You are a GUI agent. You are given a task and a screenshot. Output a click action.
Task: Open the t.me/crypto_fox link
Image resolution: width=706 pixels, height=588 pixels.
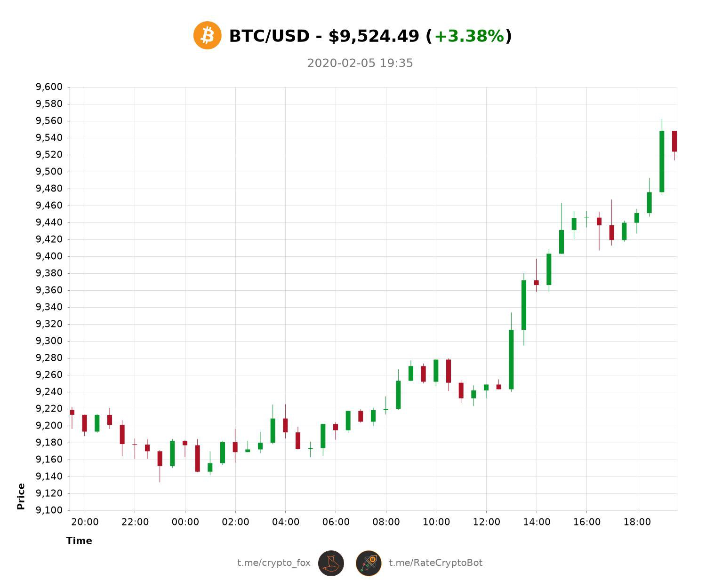273,563
